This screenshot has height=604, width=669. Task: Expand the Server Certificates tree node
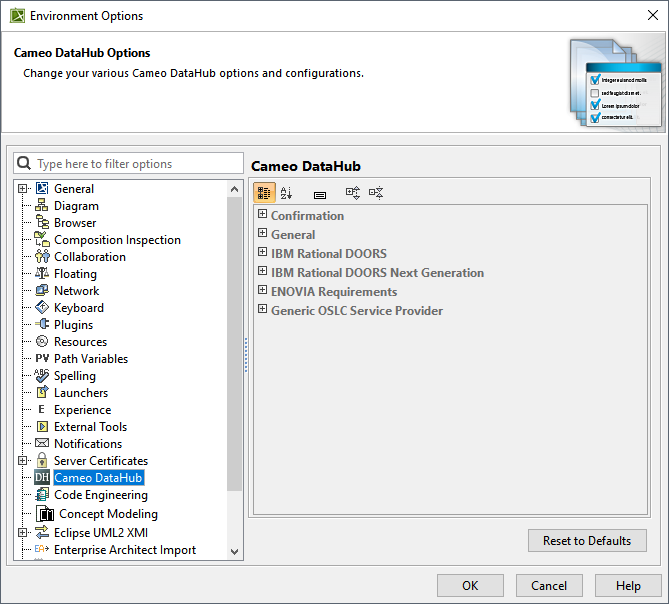[x=22, y=461]
